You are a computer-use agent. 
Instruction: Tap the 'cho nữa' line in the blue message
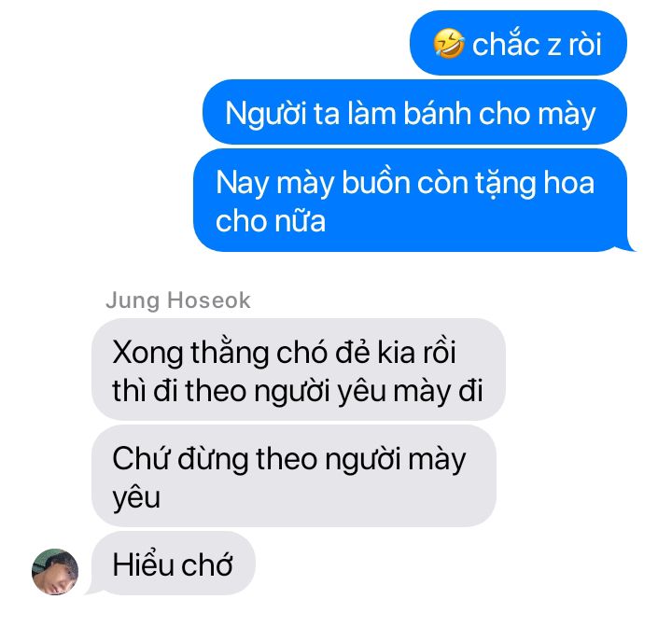click(x=271, y=221)
